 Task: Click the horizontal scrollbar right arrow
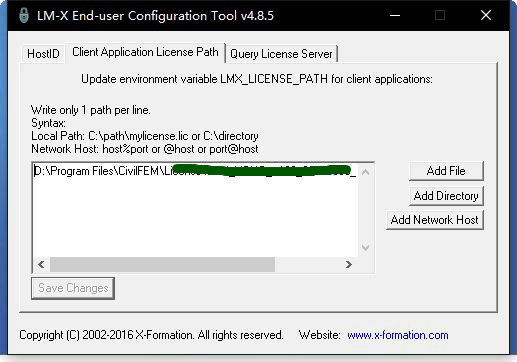pyautogui.click(x=349, y=265)
